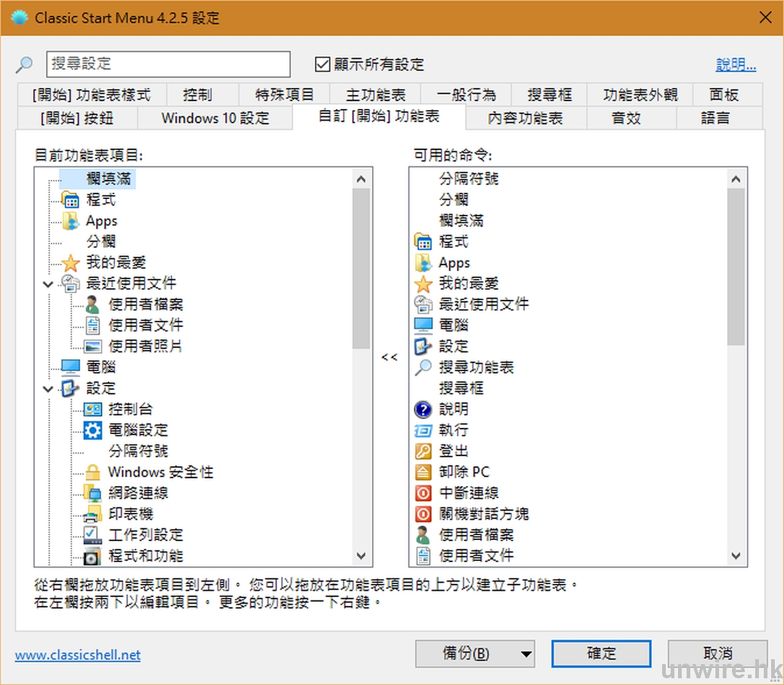Click the 確定 button
This screenshot has height=685, width=784.
[601, 654]
